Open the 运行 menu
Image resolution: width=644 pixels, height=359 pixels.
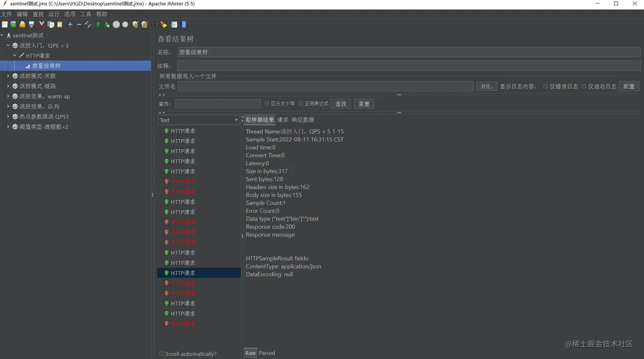pos(54,14)
